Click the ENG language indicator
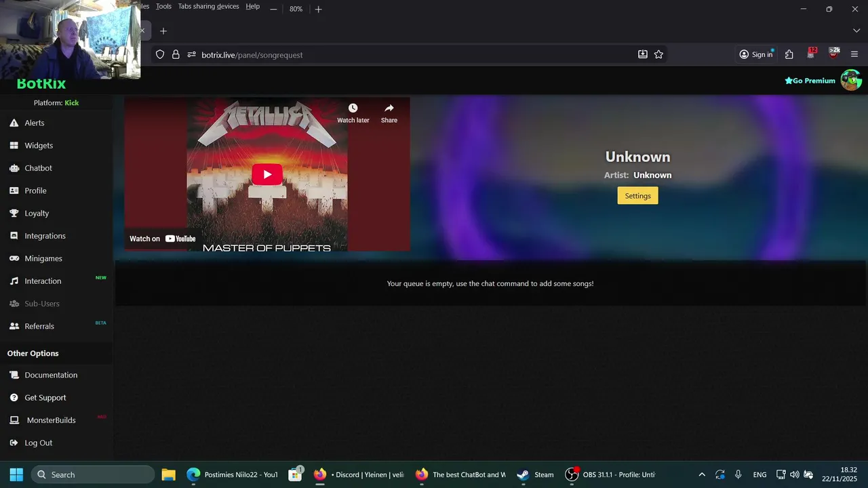This screenshot has height=488, width=868. [x=759, y=474]
